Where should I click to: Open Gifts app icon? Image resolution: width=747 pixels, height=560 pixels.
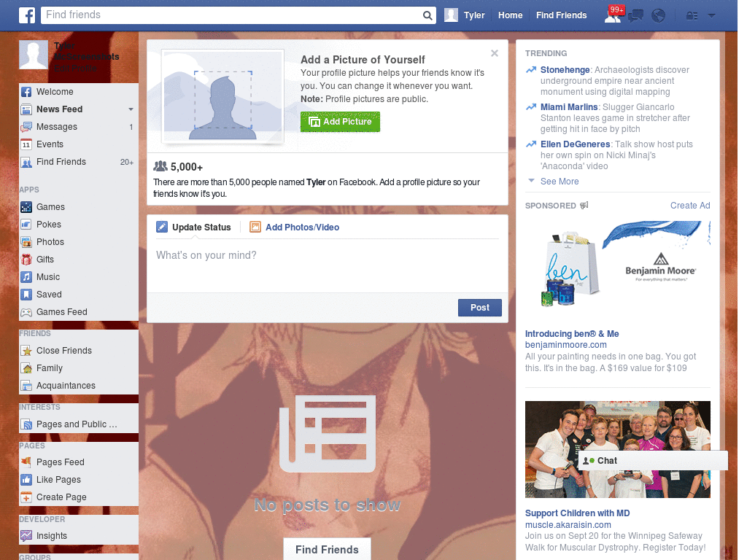[x=26, y=260]
